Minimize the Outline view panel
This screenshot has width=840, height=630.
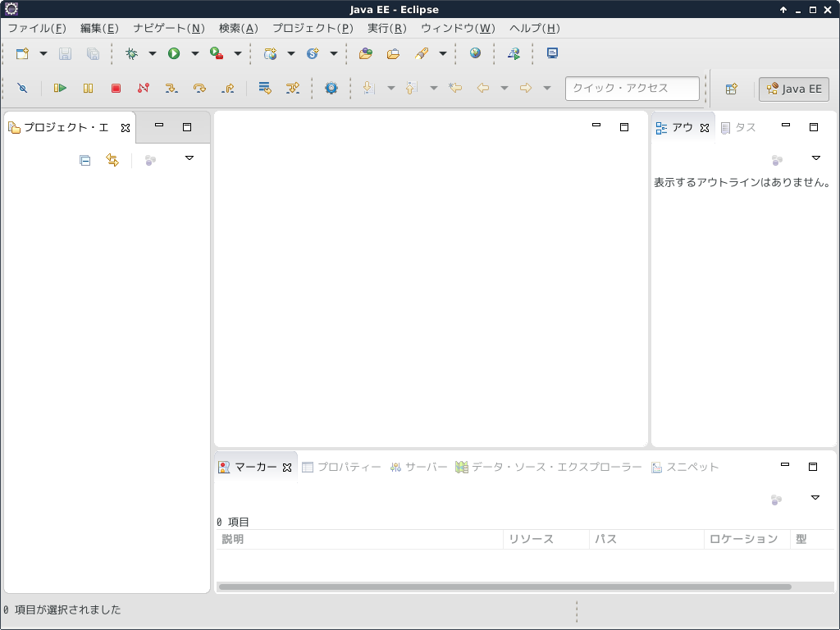pyautogui.click(x=786, y=125)
